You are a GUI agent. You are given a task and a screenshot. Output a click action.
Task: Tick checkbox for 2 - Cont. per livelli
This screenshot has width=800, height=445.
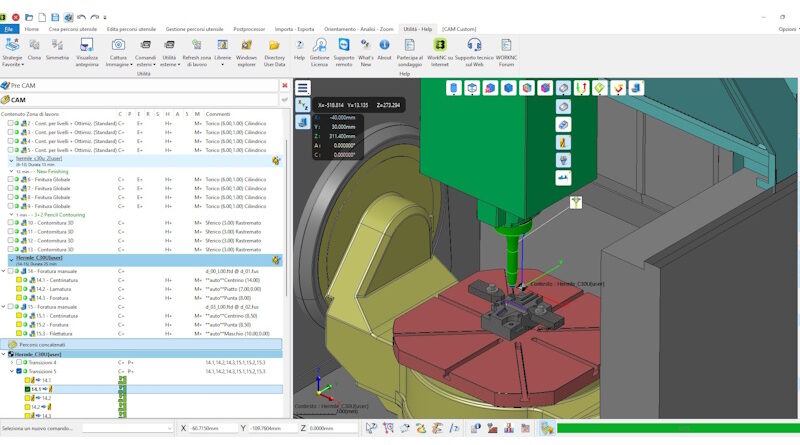coord(10,123)
